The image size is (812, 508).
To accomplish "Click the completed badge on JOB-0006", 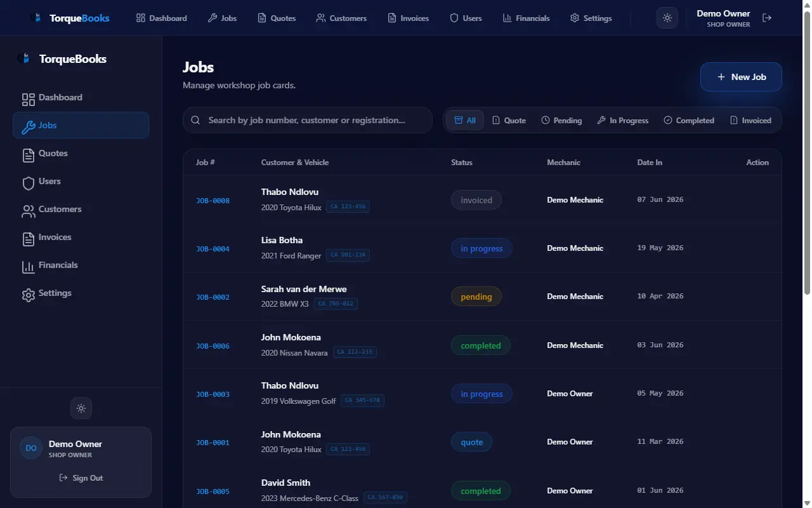I will click(481, 345).
